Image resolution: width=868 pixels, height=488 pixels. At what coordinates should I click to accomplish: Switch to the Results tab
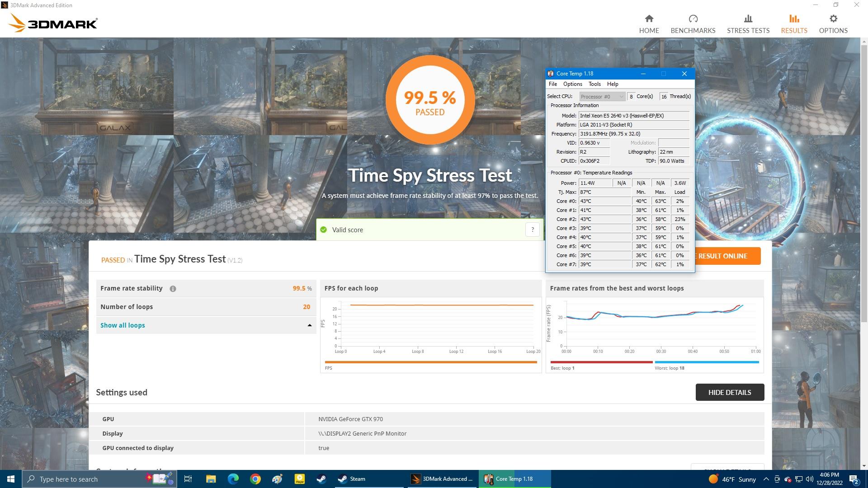(793, 24)
